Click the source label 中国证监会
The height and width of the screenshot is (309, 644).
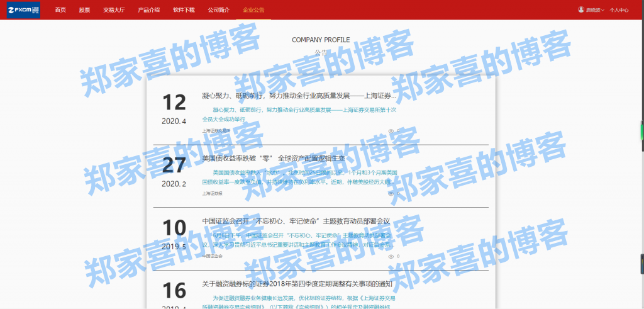212,256
